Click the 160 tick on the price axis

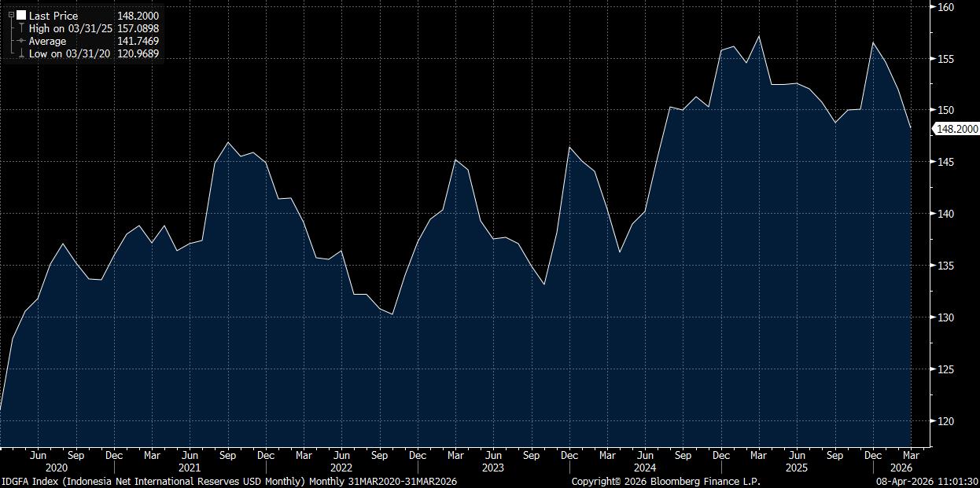click(945, 8)
